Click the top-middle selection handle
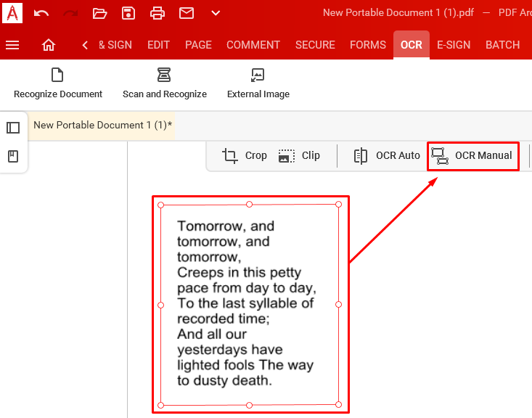This screenshot has height=418, width=532. point(250,204)
